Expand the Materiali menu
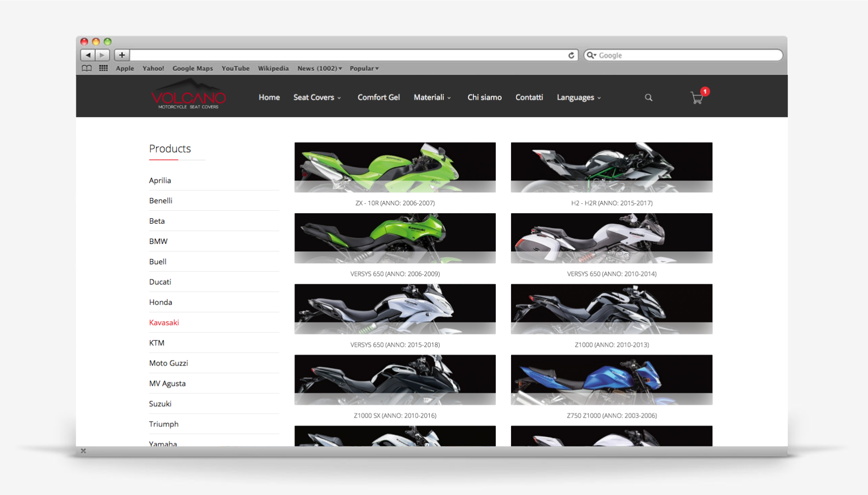868x495 pixels. 432,97
